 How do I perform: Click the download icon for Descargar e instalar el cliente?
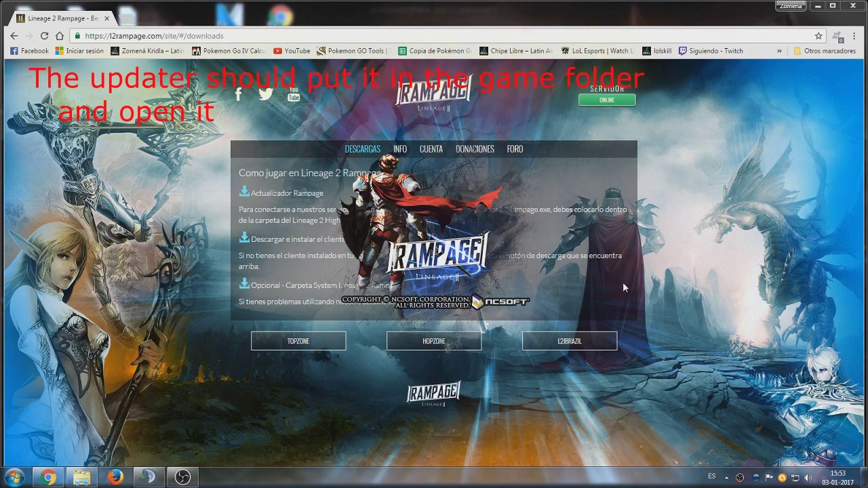click(x=244, y=238)
